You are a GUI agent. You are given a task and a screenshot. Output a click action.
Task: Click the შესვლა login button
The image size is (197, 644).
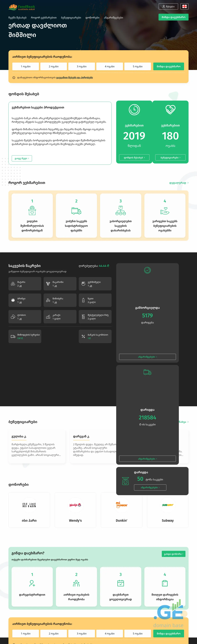point(168,6)
